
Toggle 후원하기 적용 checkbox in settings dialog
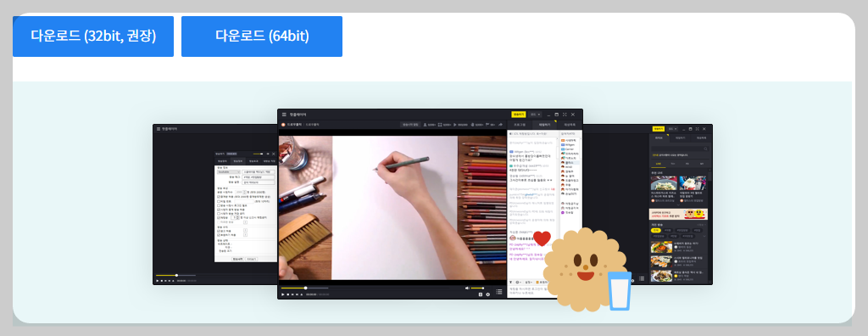[219, 235]
